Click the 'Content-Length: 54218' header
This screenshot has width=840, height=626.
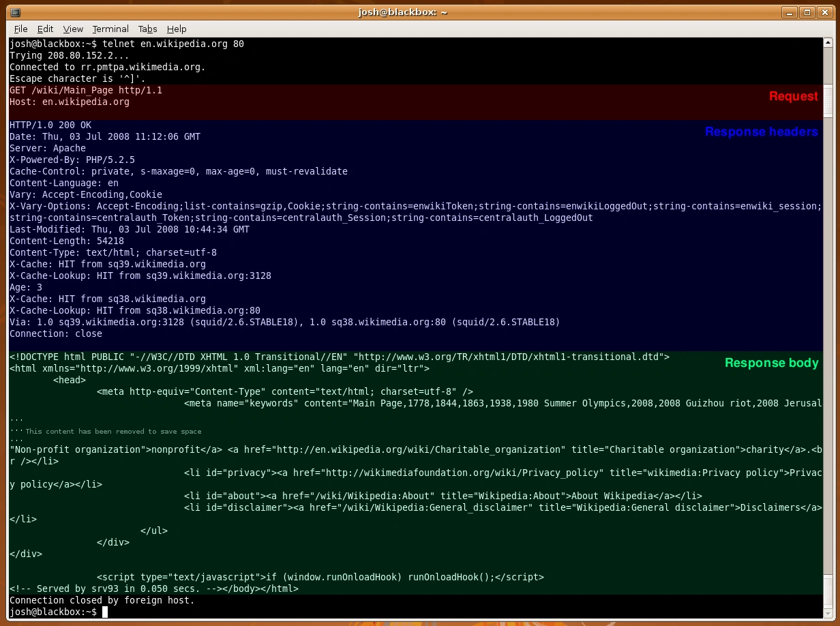tap(67, 241)
